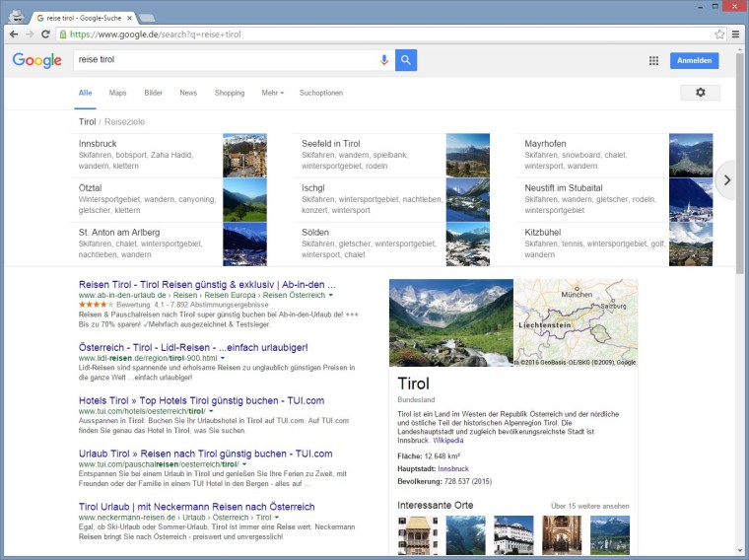
Task: Switch to the Maps tab
Action: click(x=117, y=93)
